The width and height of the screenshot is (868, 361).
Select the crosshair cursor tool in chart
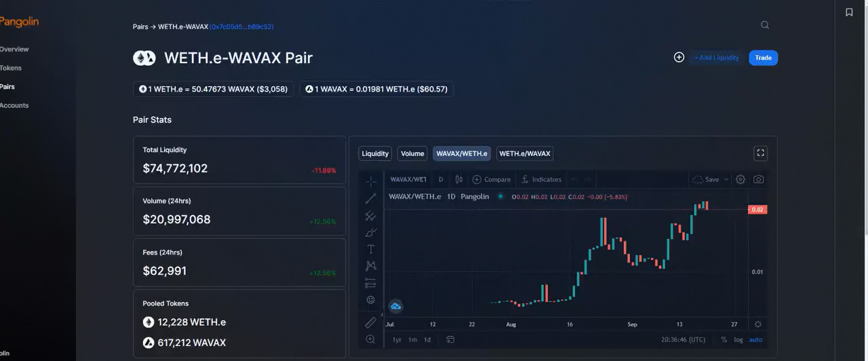371,181
